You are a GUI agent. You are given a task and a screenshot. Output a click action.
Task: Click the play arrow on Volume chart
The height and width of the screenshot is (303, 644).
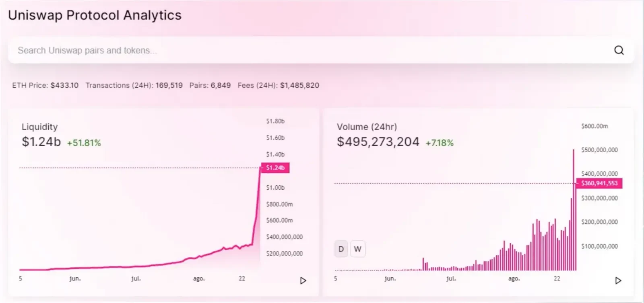pos(618,280)
